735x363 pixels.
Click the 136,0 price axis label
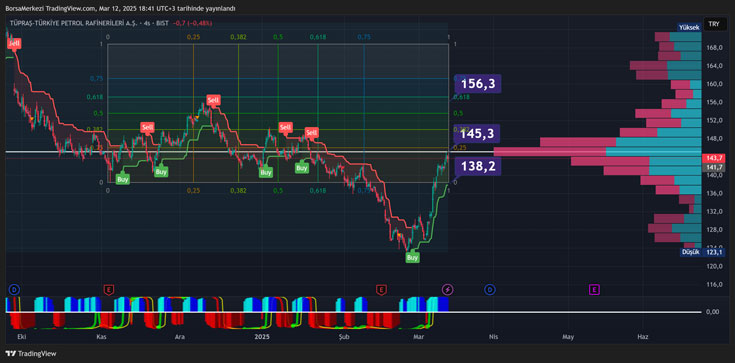pyautogui.click(x=713, y=193)
